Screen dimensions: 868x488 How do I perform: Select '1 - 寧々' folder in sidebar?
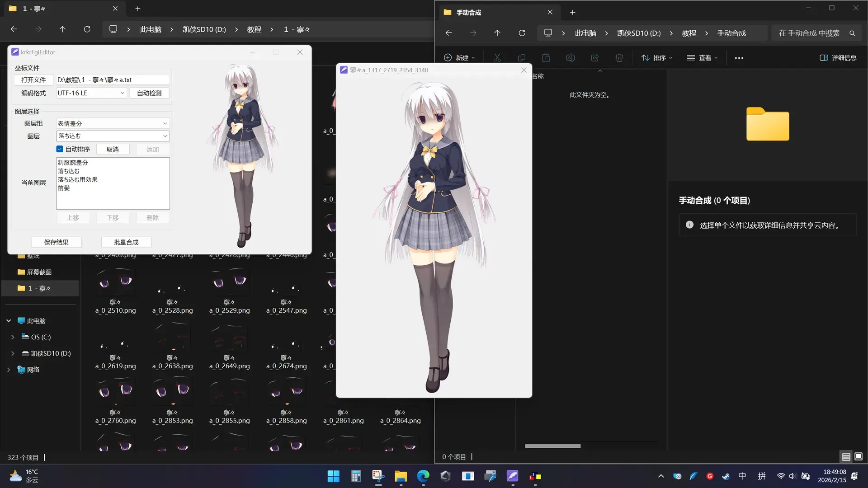point(41,288)
